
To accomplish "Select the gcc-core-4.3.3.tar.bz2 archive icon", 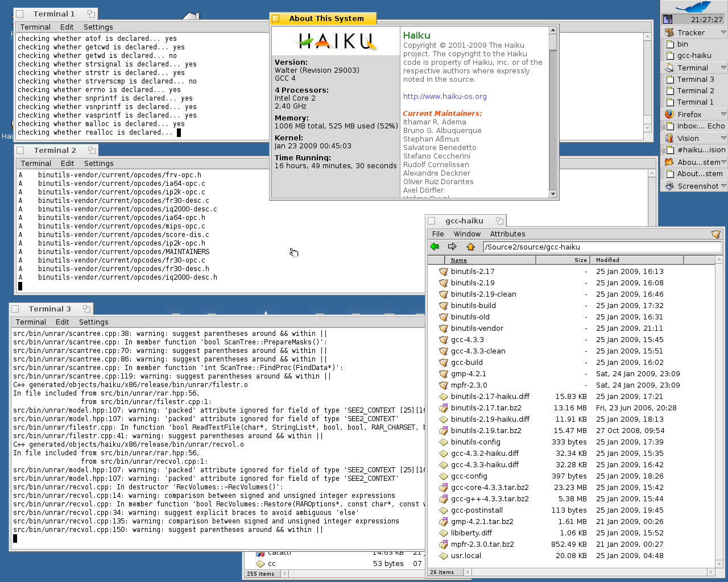I will (x=444, y=488).
